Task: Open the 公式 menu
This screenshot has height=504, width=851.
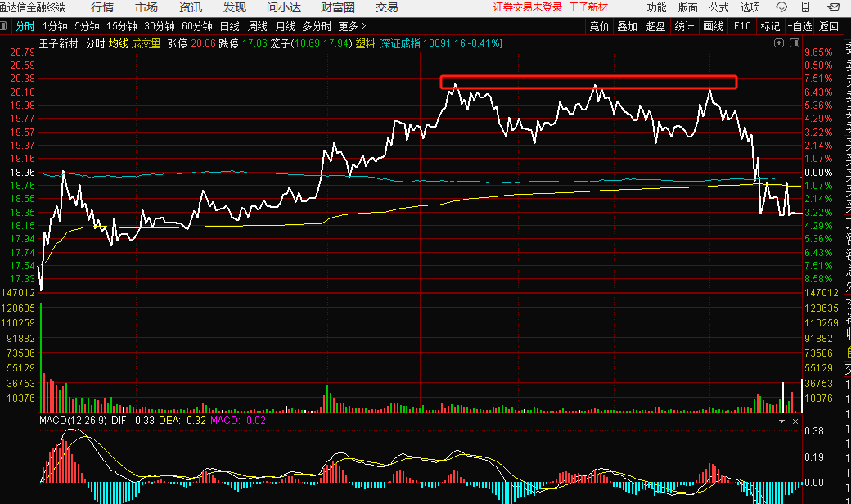Action: [718, 7]
